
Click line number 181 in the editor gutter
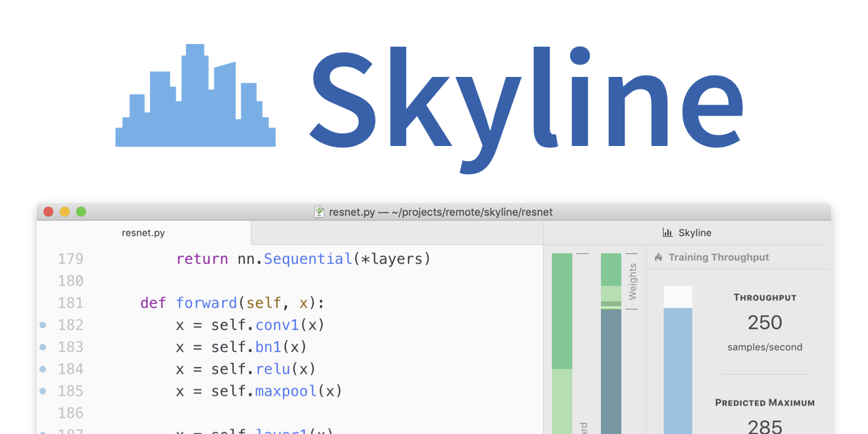[x=71, y=302]
